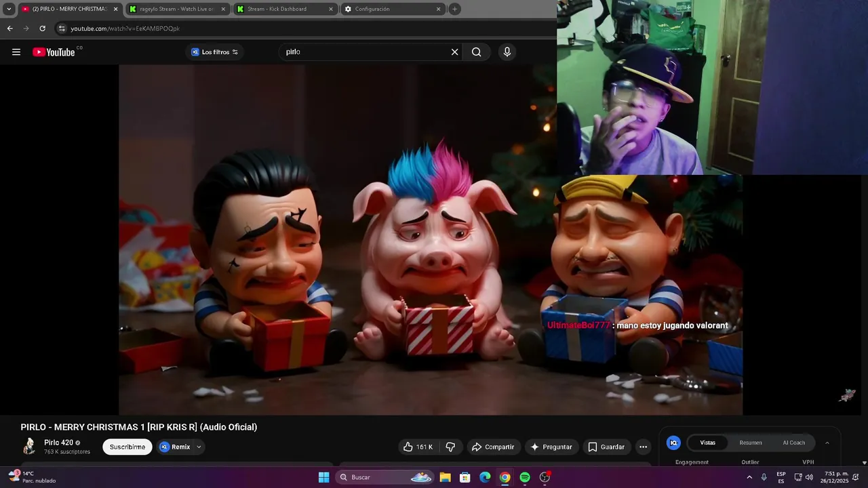Open the weather widget showing 14°C
This screenshot has height=488, width=868.
(33, 477)
